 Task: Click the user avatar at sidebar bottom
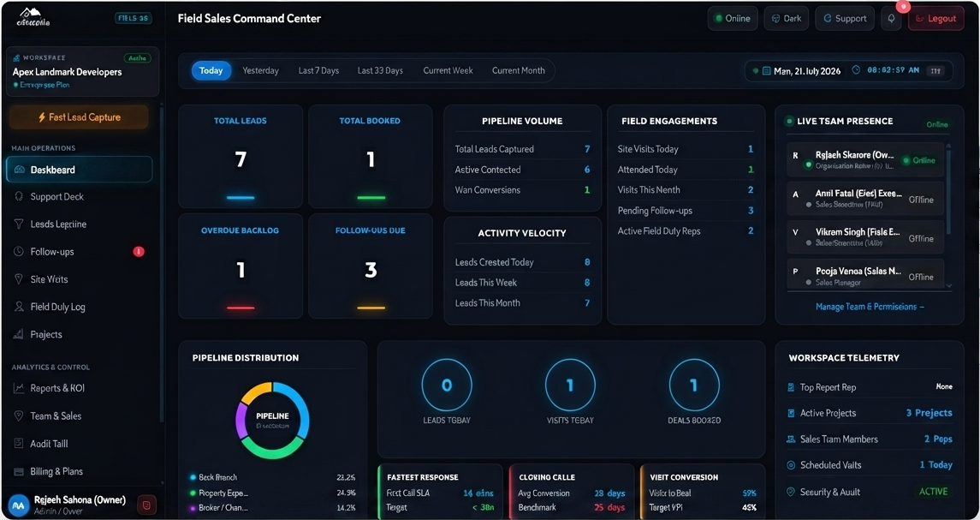[19, 505]
